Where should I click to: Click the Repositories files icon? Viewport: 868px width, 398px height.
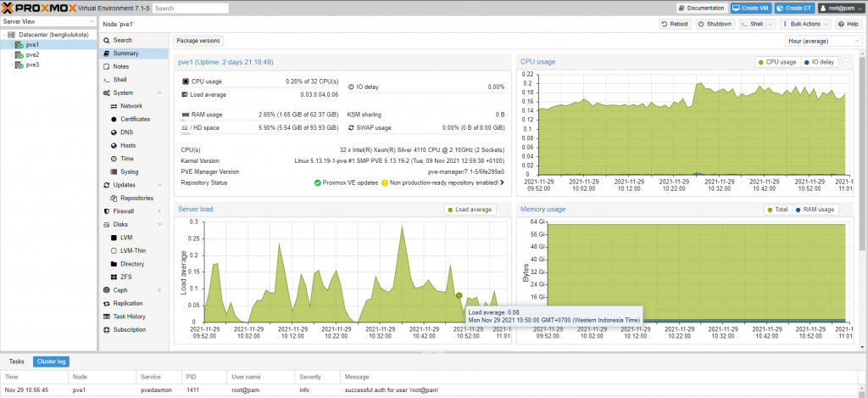point(114,199)
